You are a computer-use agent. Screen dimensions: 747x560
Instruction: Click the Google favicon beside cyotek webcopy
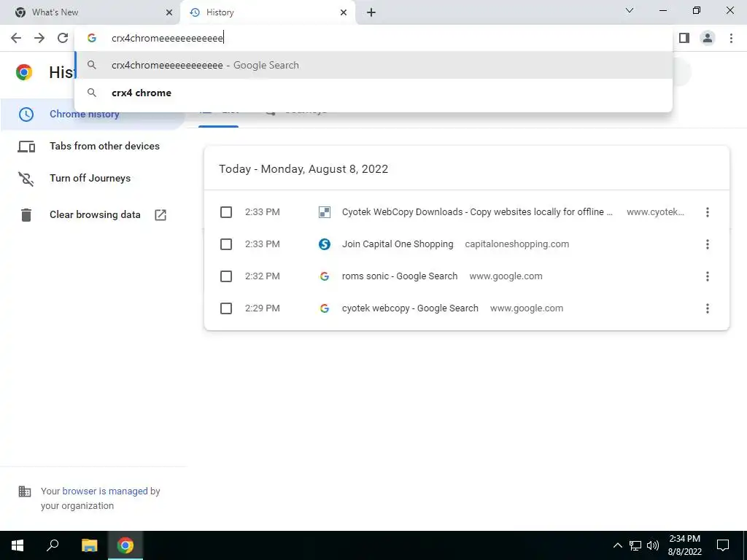pyautogui.click(x=325, y=308)
